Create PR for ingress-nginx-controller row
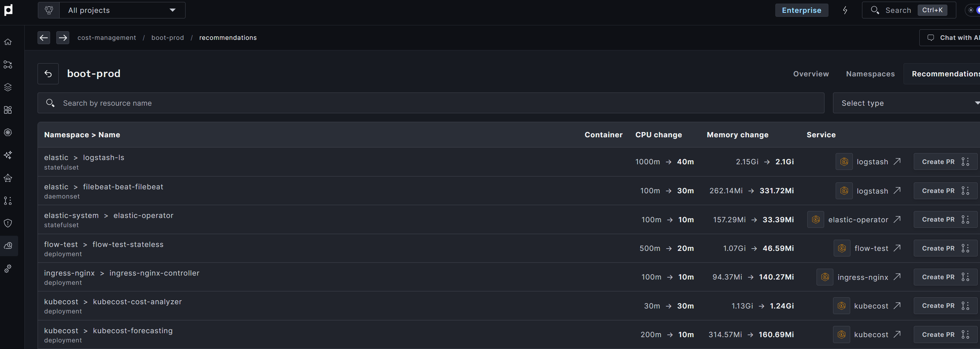 pyautogui.click(x=945, y=277)
